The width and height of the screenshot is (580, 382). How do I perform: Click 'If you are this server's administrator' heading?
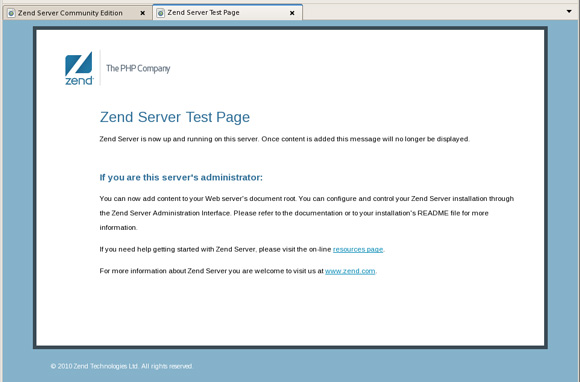click(x=181, y=178)
